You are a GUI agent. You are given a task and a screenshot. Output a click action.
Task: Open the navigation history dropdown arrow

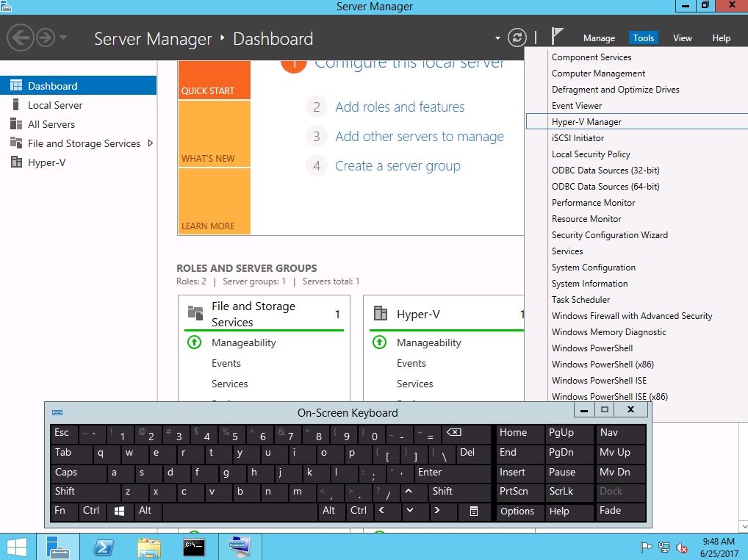pyautogui.click(x=63, y=37)
